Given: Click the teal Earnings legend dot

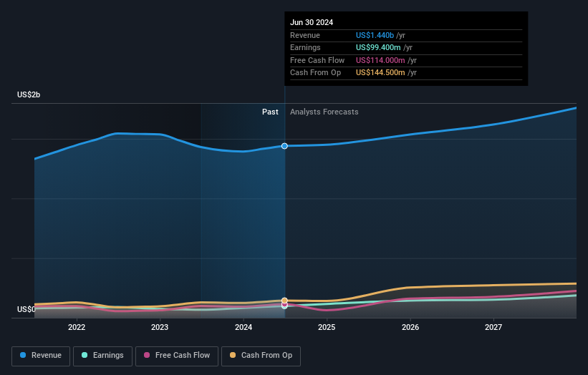Looking at the screenshot, I should point(85,355).
